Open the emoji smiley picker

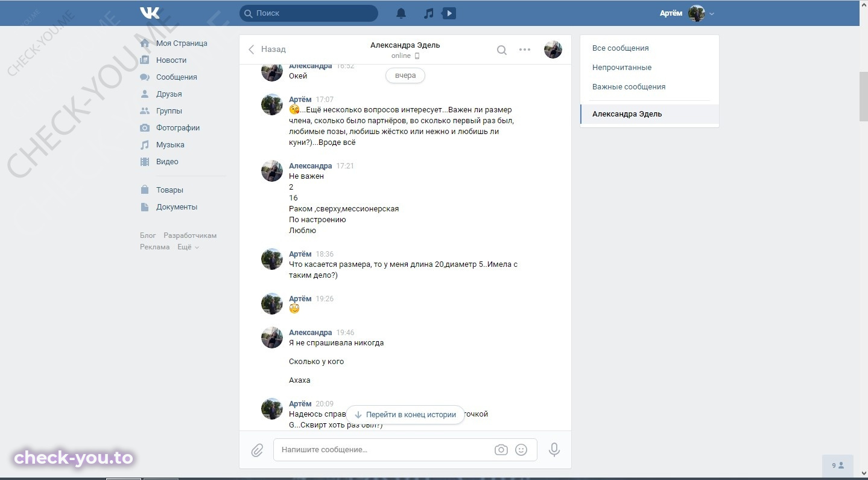(521, 450)
